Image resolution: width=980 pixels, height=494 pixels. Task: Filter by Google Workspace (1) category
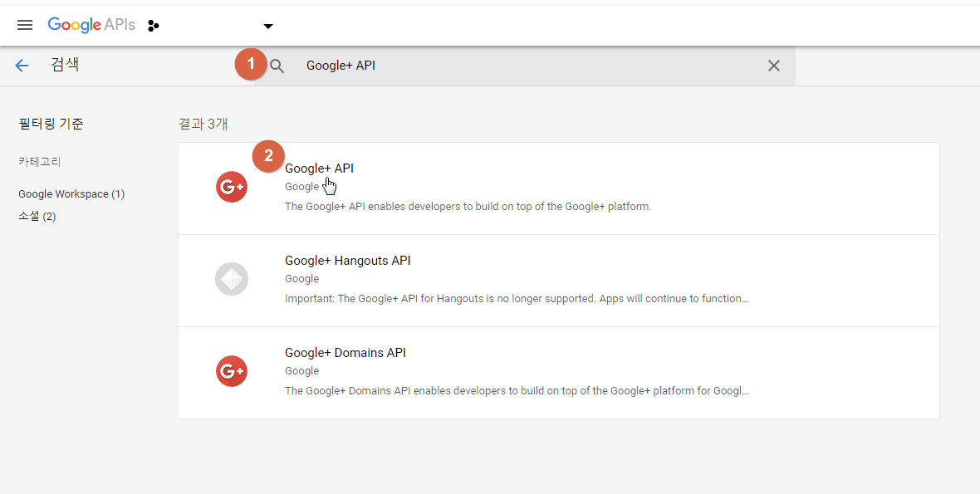click(71, 194)
